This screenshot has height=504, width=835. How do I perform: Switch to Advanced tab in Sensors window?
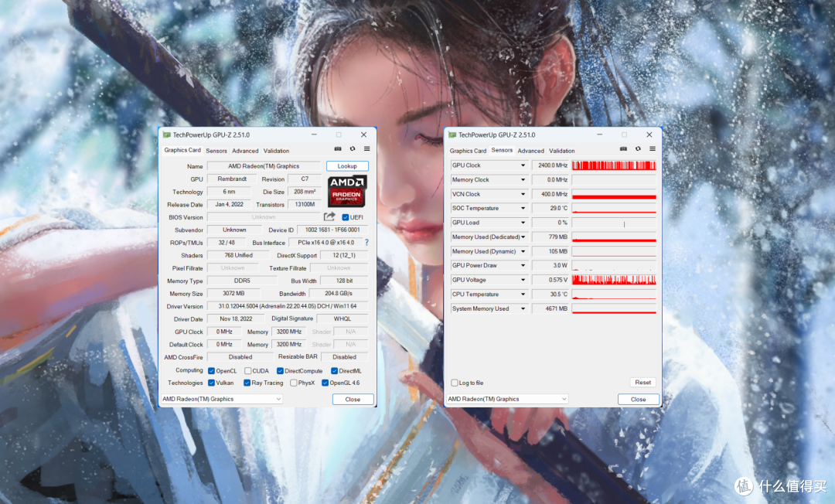coord(531,151)
